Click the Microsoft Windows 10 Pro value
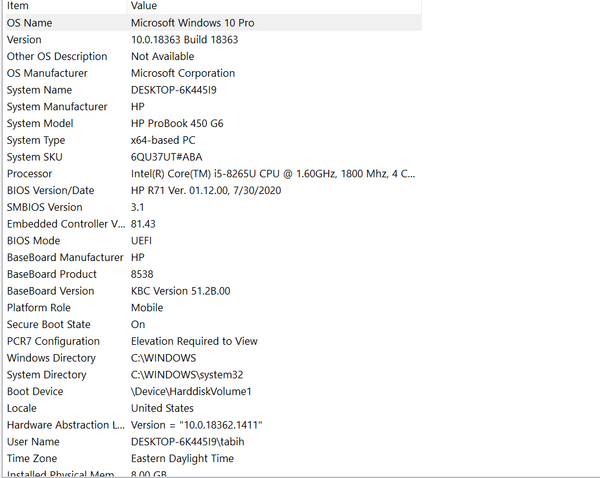Image resolution: width=600 pixels, height=478 pixels. tap(192, 23)
